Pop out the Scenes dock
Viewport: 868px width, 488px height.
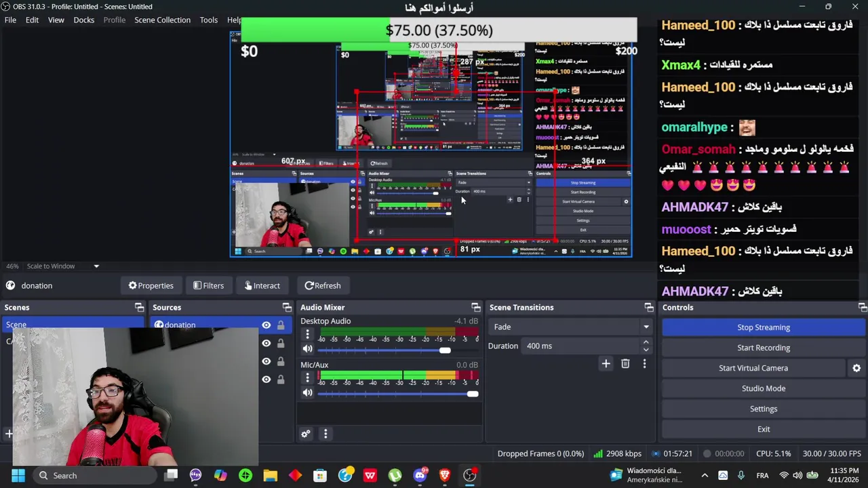[x=139, y=308]
